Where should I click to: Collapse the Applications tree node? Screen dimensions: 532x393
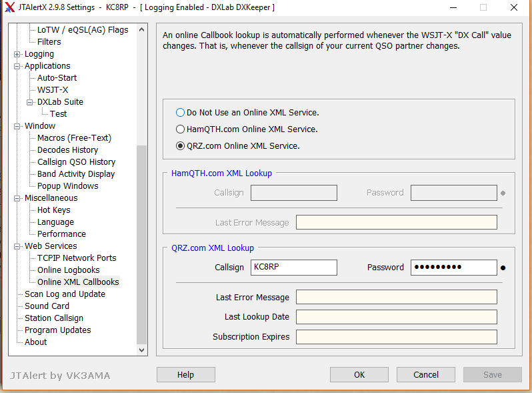coord(17,66)
